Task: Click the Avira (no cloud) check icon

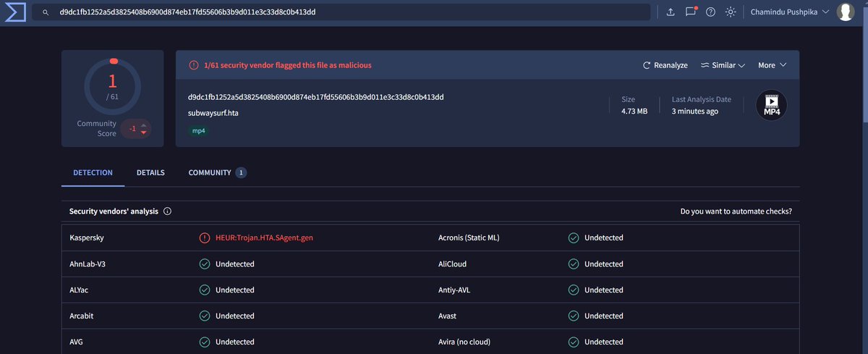Action: pyautogui.click(x=574, y=342)
